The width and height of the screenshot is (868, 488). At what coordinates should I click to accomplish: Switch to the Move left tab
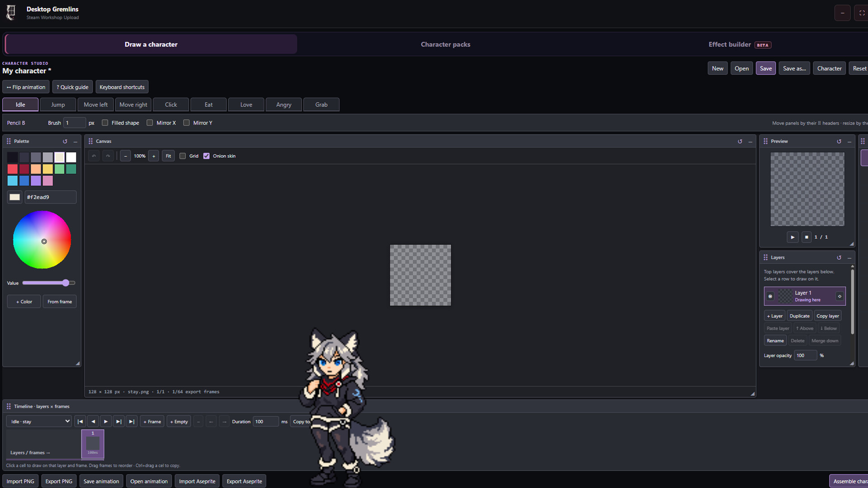click(x=96, y=105)
